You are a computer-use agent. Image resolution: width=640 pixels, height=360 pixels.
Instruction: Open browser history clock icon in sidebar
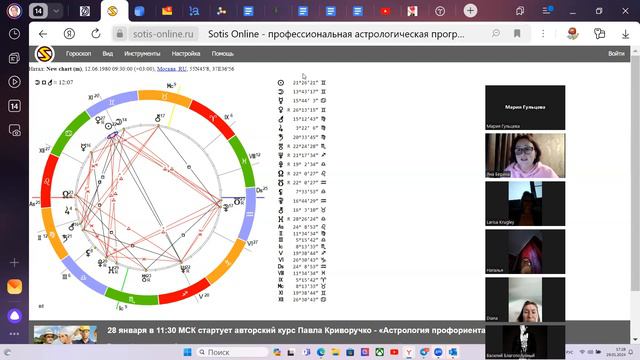click(14, 34)
